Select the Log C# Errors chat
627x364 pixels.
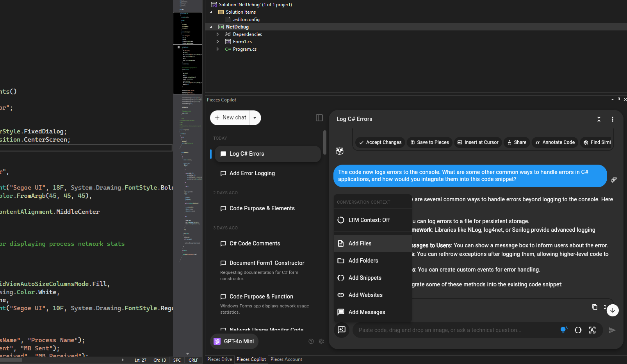268,154
